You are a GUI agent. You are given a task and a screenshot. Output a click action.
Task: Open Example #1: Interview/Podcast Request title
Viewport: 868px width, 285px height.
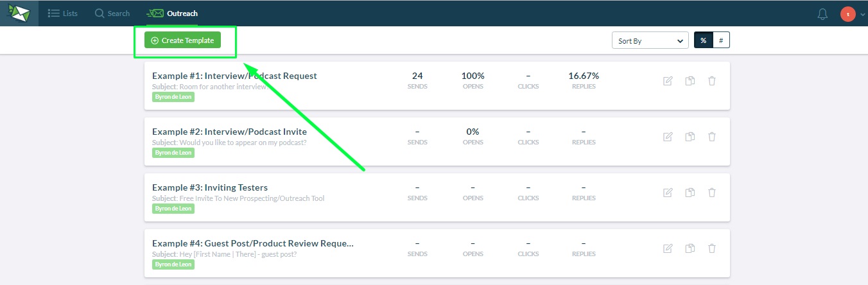click(x=234, y=76)
